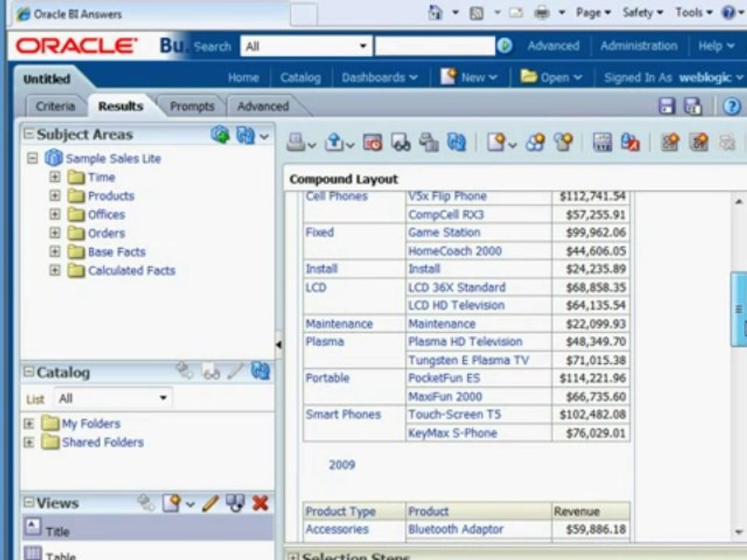Click the import formatting icon in toolbar
The image size is (747, 560).
click(630, 142)
